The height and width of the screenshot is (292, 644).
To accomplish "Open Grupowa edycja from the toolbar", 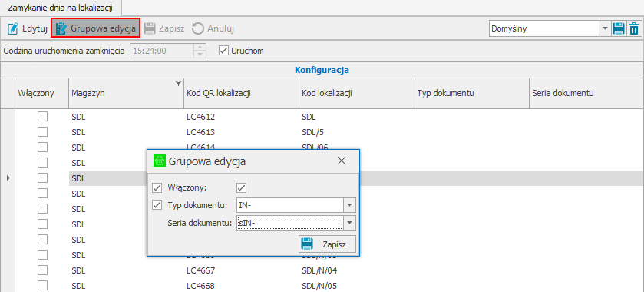I will tap(96, 28).
